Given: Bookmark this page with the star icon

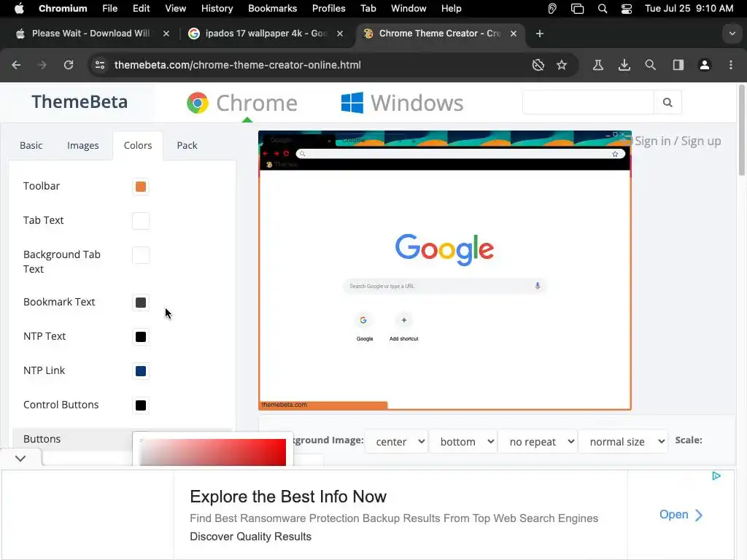Looking at the screenshot, I should click(562, 65).
